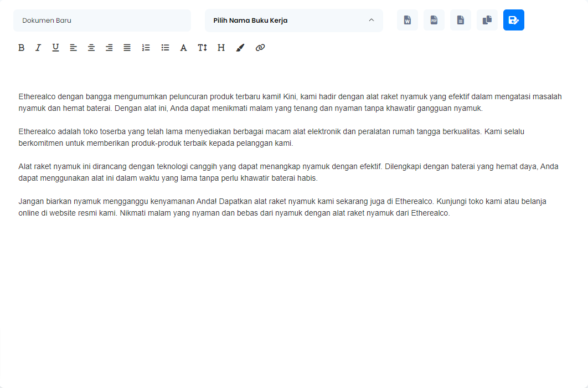Center align the text
The height and width of the screenshot is (388, 588).
click(x=91, y=48)
